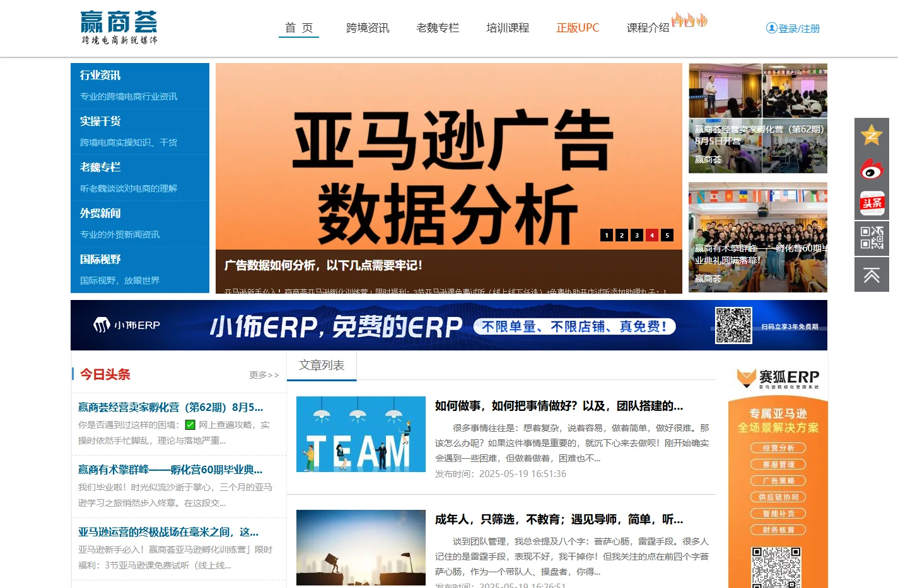Select carousel slide indicator 3

tap(637, 235)
